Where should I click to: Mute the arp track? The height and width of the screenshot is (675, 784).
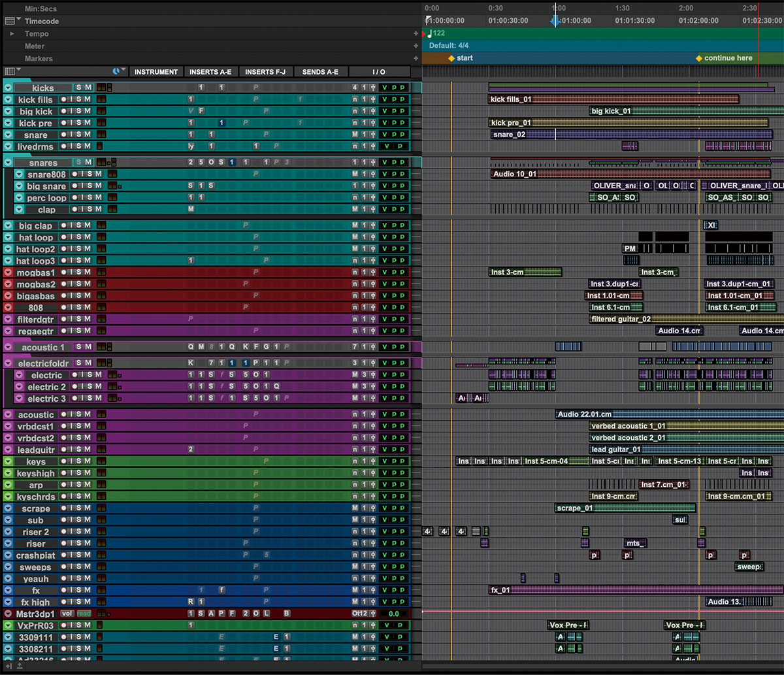88,485
